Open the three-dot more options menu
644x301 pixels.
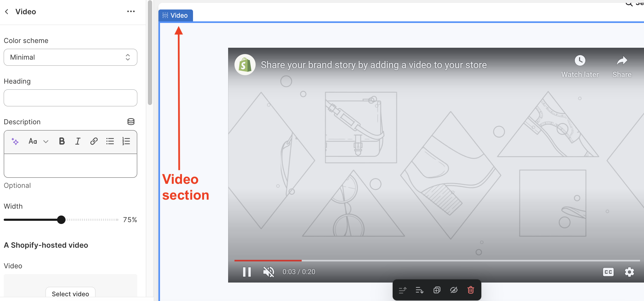tap(131, 11)
